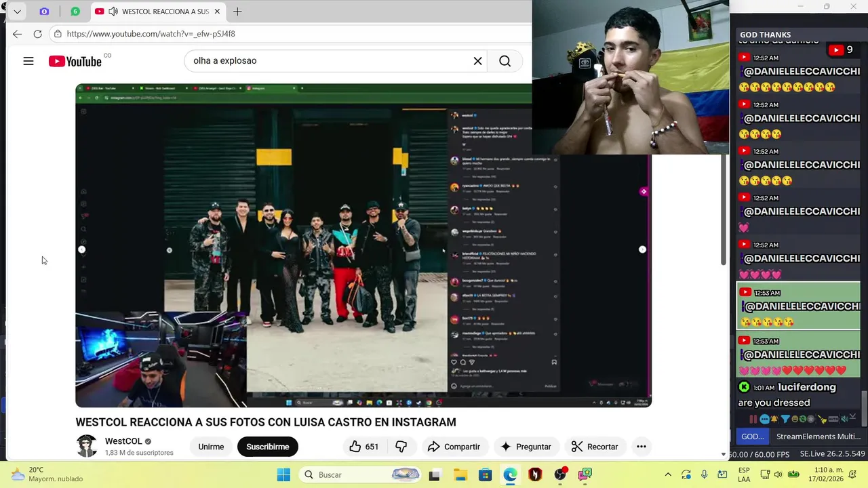Show hidden tray icons chevron

668,474
